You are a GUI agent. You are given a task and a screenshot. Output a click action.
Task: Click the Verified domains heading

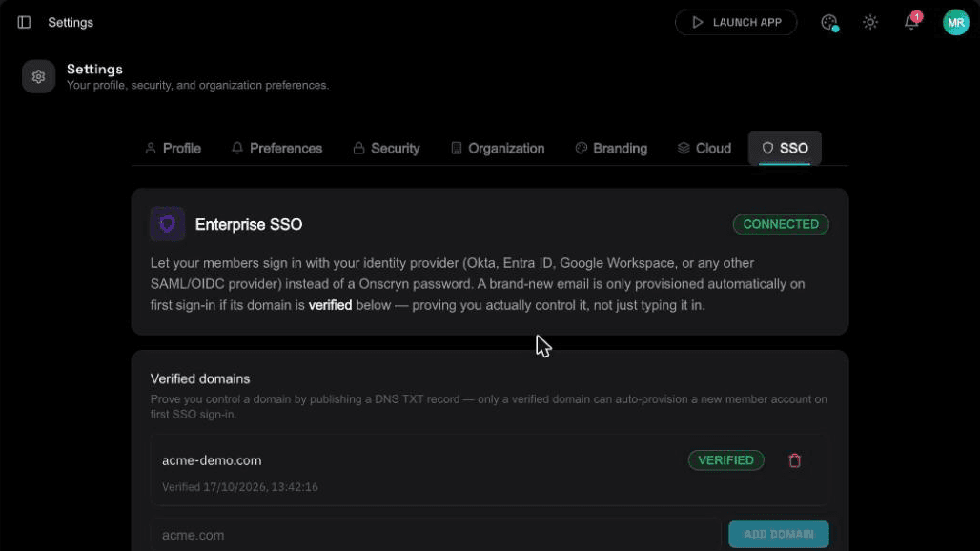pos(200,378)
